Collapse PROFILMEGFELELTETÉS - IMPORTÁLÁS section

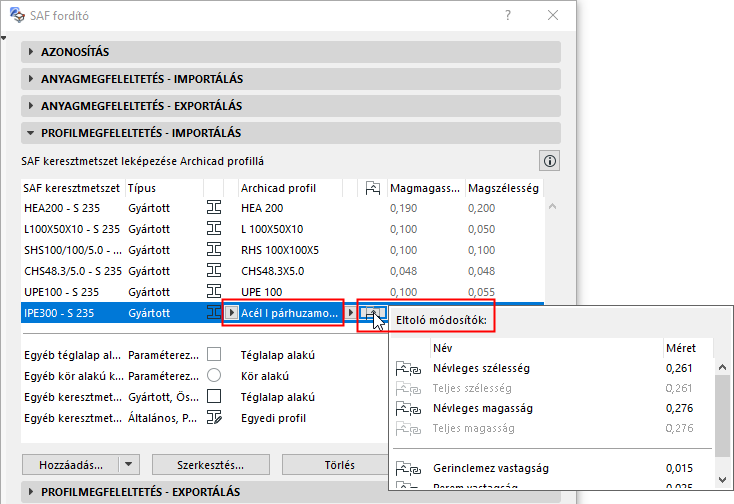(291, 133)
